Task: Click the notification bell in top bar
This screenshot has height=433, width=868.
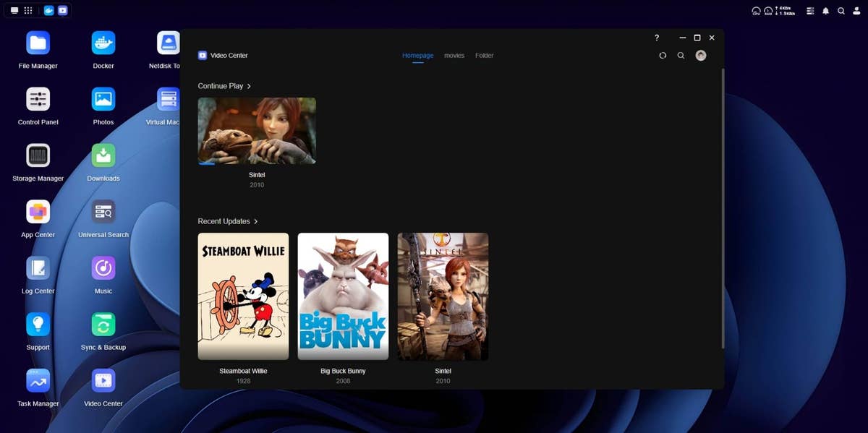Action: 825,11
